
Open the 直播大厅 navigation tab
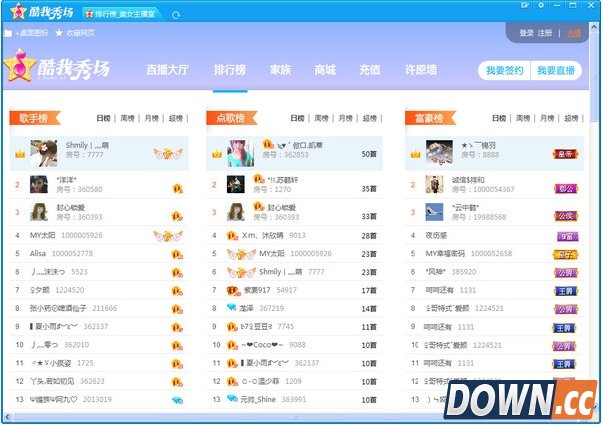tap(167, 71)
